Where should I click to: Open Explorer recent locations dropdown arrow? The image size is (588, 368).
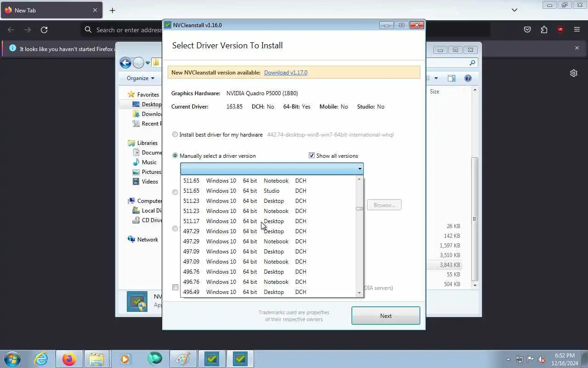(147, 63)
